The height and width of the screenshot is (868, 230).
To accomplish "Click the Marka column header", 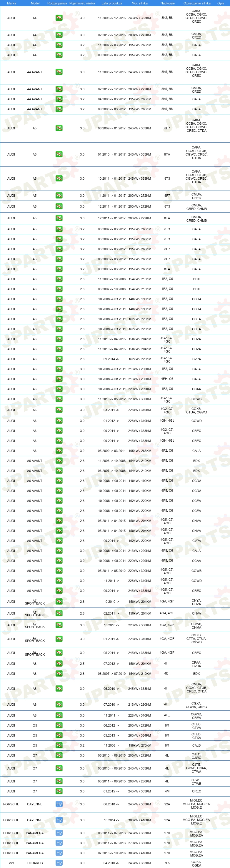I will 11,3.
